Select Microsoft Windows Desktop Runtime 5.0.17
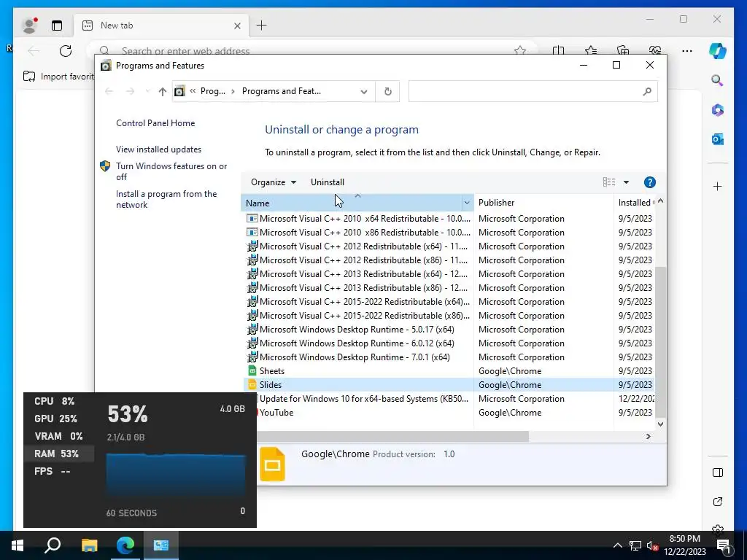Image resolution: width=747 pixels, height=560 pixels. point(351,329)
